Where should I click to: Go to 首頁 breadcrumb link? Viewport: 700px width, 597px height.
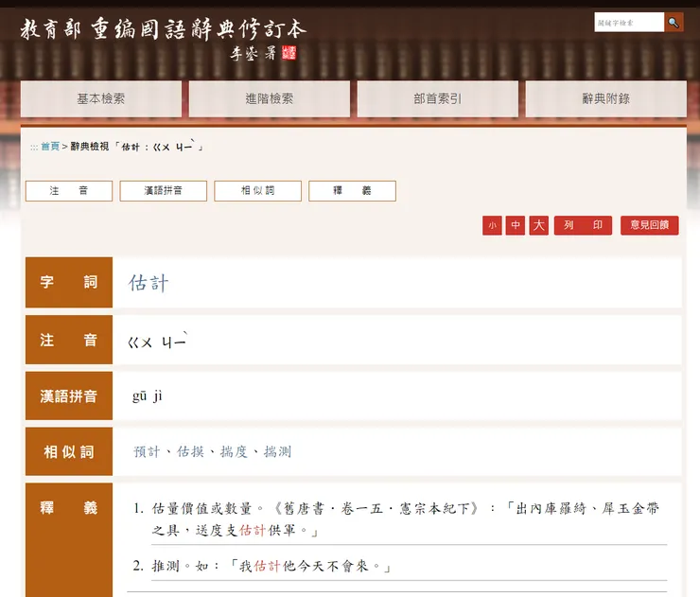pyautogui.click(x=50, y=147)
